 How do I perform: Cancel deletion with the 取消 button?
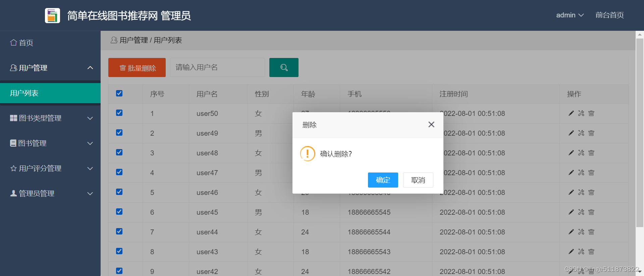[418, 180]
